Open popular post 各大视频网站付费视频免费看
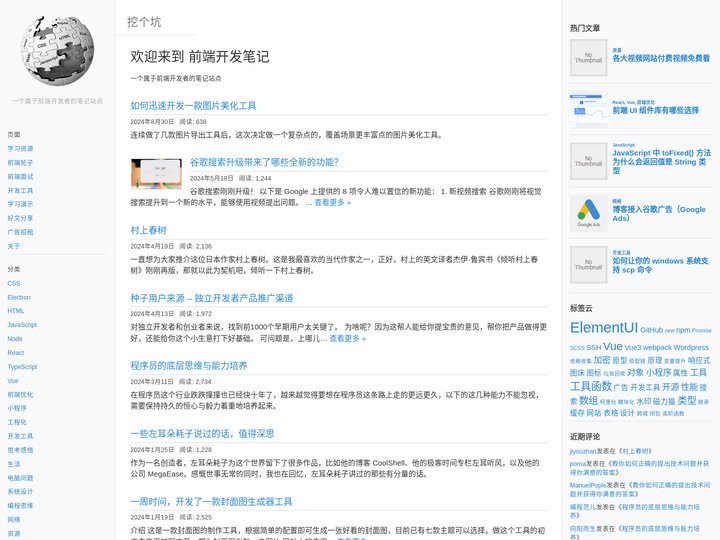This screenshot has height=540, width=720. pyautogui.click(x=661, y=58)
